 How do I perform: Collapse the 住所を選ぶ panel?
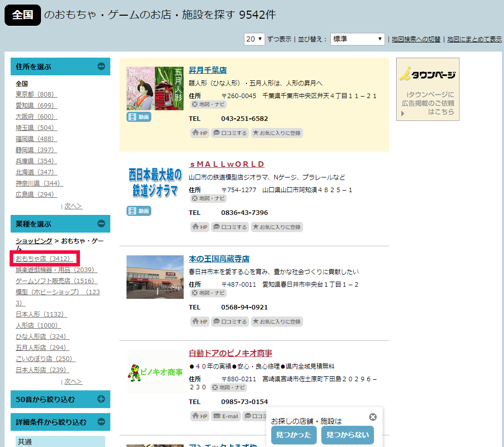101,66
